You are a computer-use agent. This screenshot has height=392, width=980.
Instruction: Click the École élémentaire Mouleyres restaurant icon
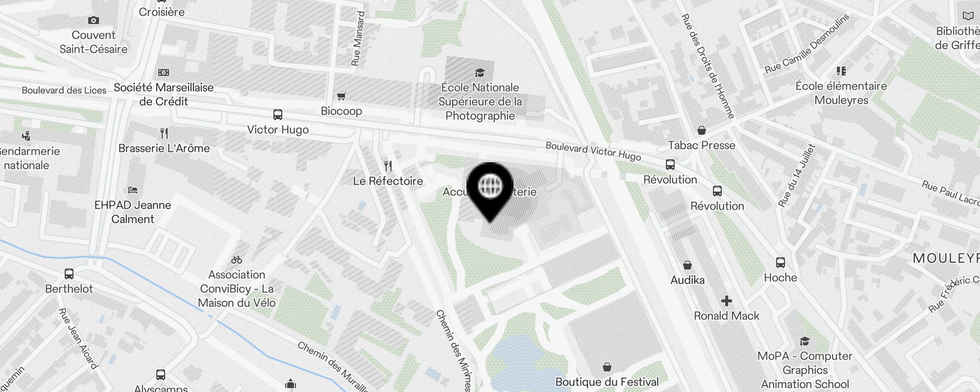click(841, 71)
